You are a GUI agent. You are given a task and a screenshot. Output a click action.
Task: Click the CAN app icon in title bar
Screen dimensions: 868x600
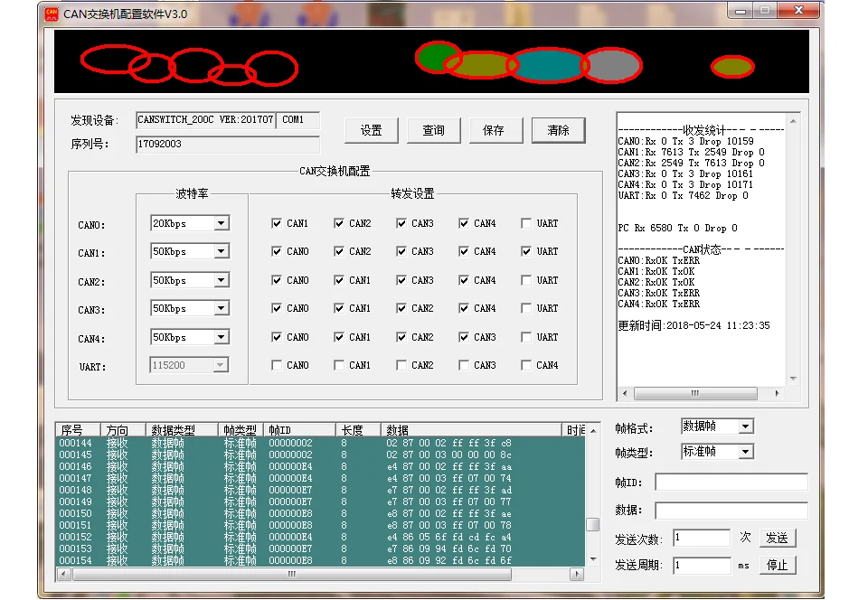point(51,14)
